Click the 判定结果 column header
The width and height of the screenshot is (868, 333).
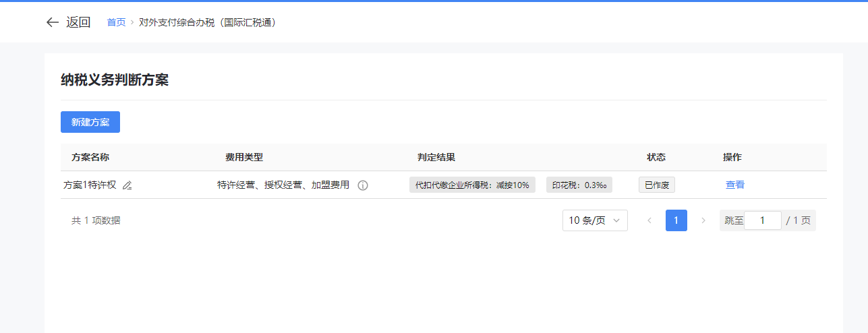(x=436, y=157)
